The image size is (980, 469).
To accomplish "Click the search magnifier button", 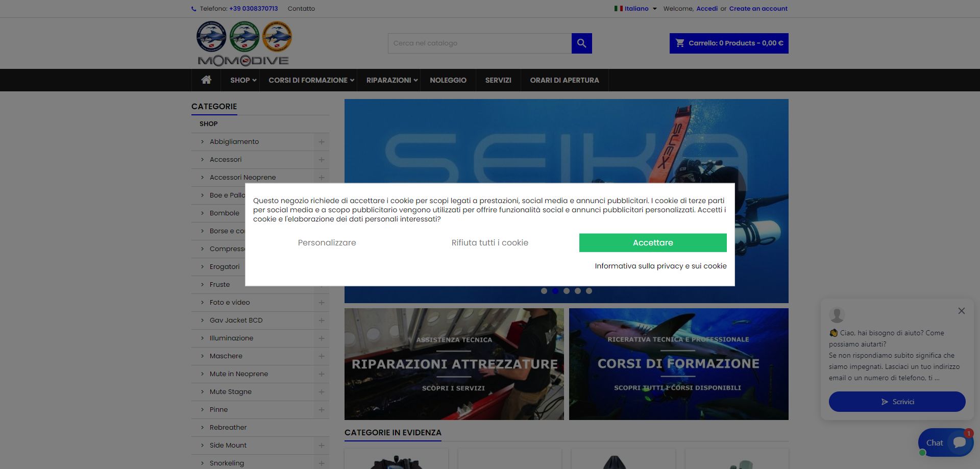I will click(x=581, y=43).
